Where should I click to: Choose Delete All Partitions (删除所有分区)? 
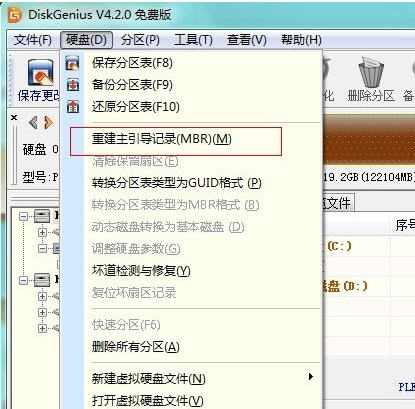pyautogui.click(x=136, y=347)
